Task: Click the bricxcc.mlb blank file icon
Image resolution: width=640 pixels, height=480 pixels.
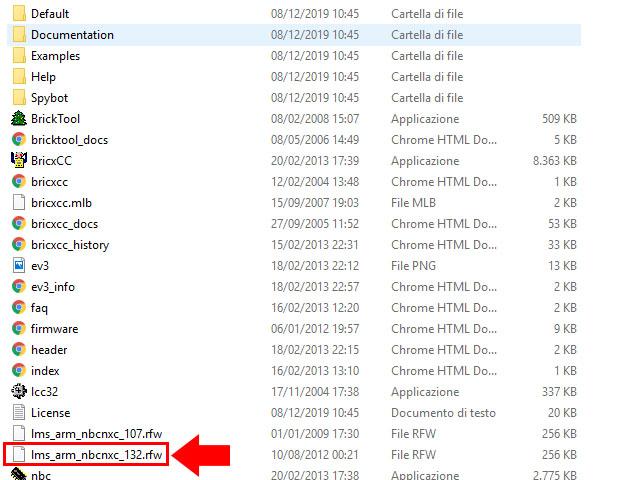Action: pos(18,203)
